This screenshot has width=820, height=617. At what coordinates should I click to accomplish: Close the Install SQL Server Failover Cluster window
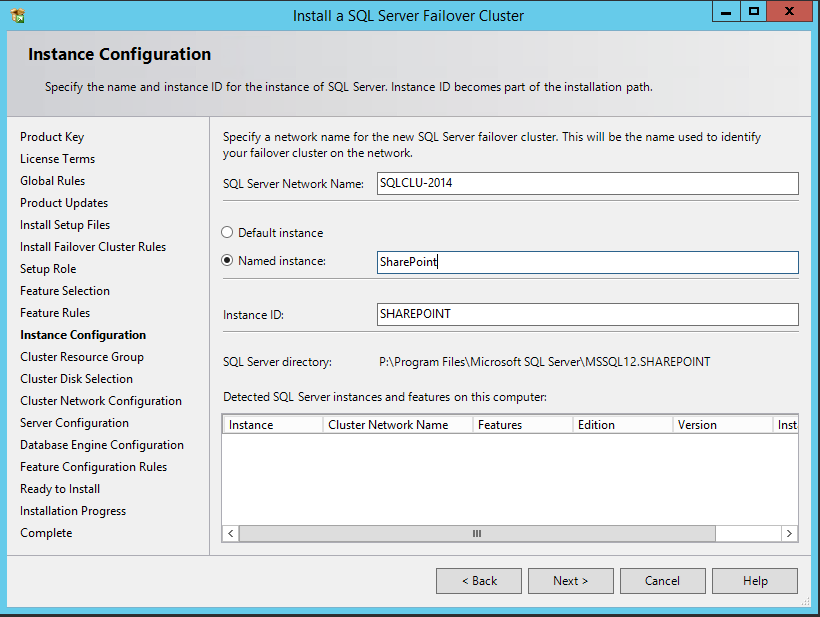(x=790, y=12)
